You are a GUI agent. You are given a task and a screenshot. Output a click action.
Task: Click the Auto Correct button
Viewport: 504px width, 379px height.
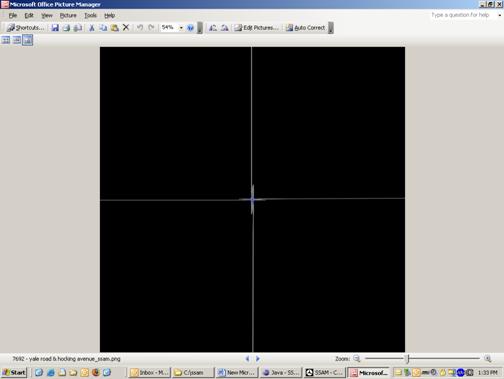point(305,28)
